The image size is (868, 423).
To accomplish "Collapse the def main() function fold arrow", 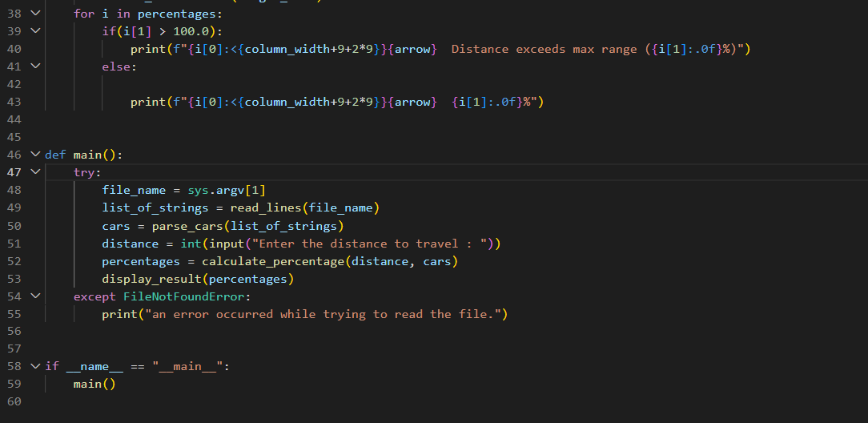I will [x=35, y=155].
